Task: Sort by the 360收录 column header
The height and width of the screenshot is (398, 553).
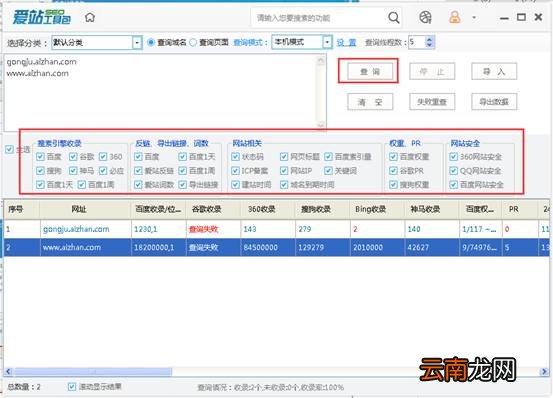Action: point(267,209)
